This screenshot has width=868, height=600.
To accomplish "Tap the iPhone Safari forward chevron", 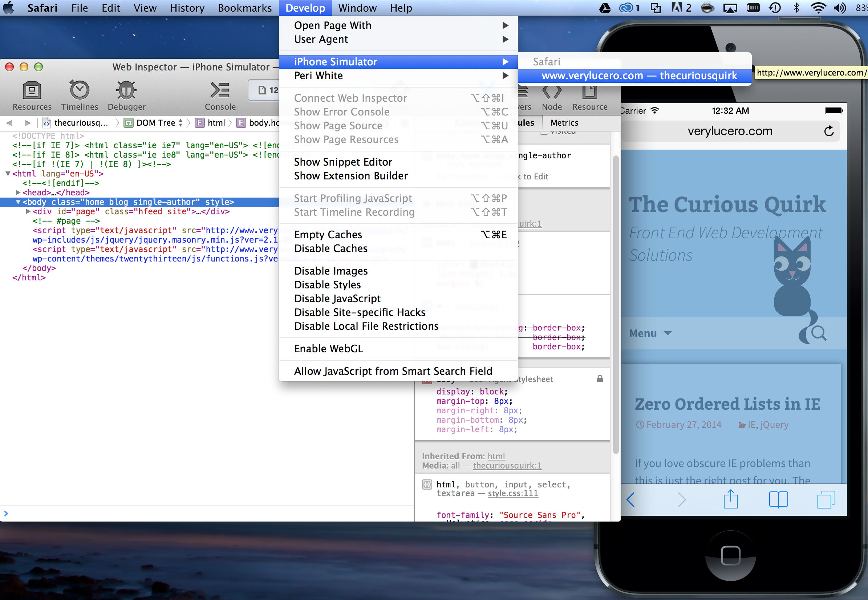I will click(x=682, y=500).
